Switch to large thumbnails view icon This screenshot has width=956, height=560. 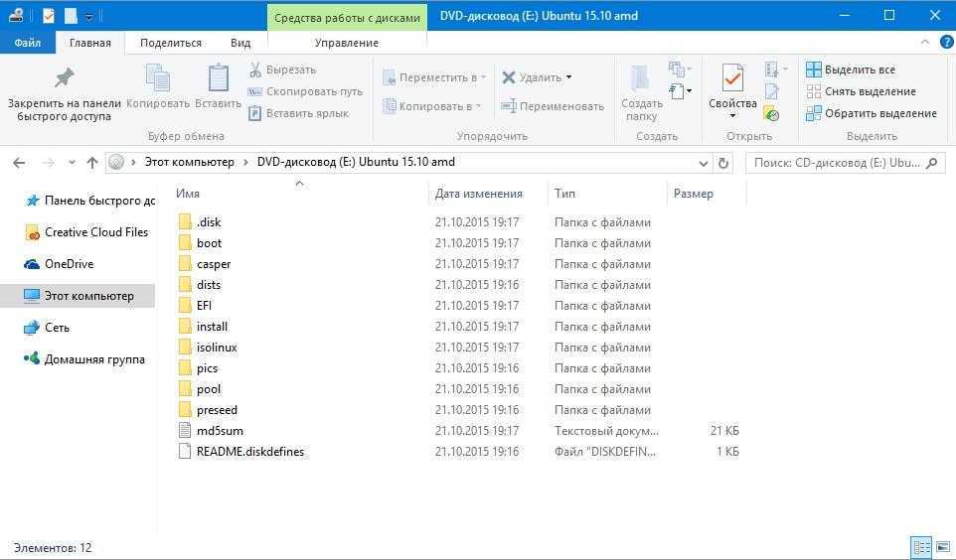941,547
